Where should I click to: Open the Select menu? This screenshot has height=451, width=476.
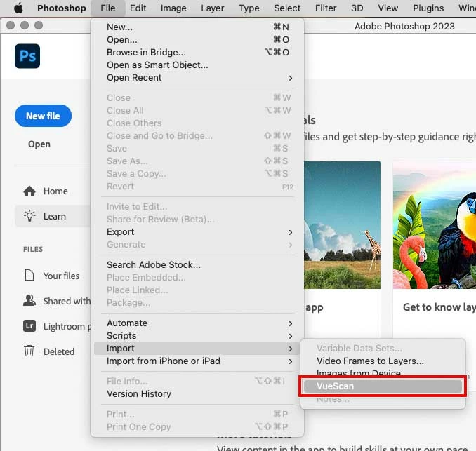coord(287,8)
